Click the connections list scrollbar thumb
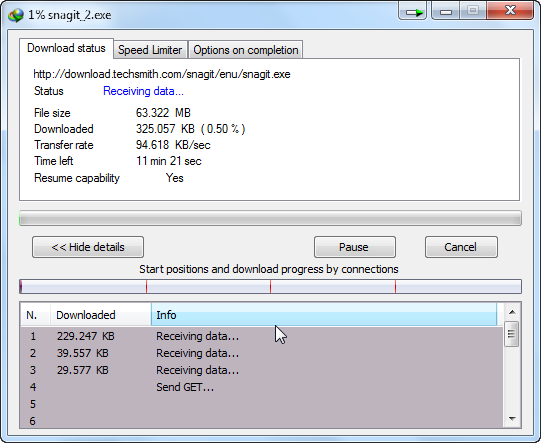Screen dimensions: 541x443 pyautogui.click(x=511, y=334)
